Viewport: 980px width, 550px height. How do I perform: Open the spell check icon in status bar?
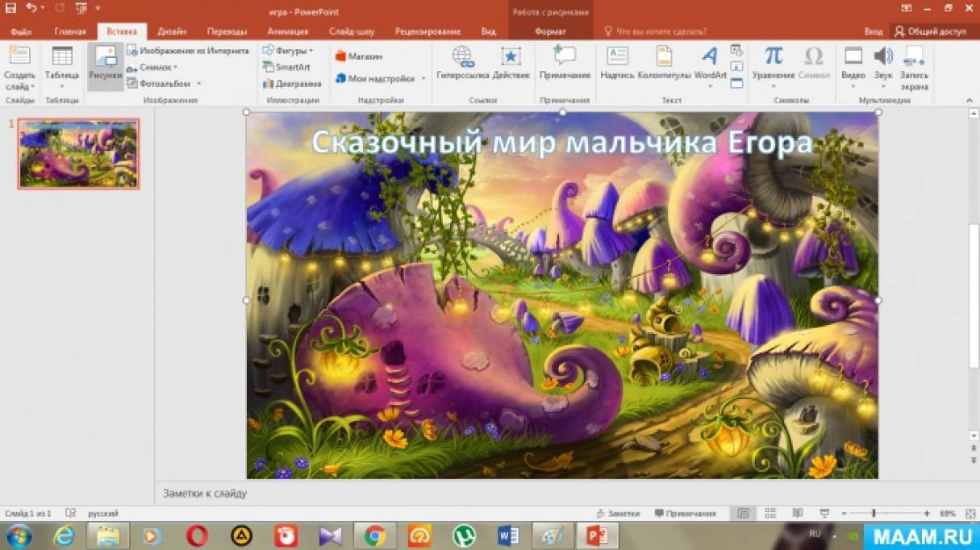coord(71,513)
